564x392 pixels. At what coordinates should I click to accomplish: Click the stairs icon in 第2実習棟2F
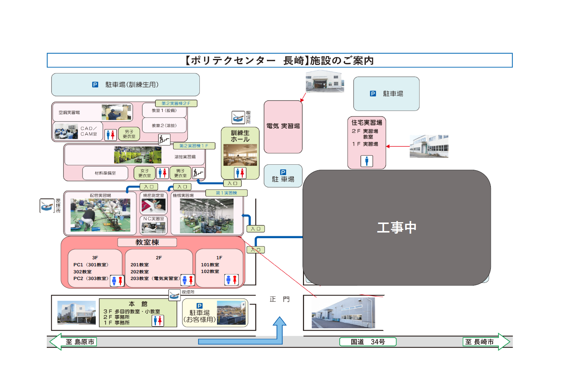point(164,139)
